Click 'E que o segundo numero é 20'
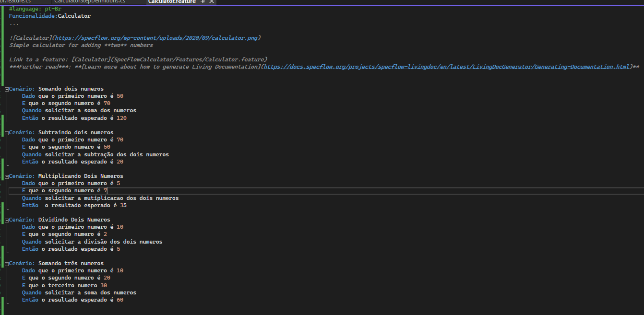The width and height of the screenshot is (644, 315). pyautogui.click(x=66, y=278)
